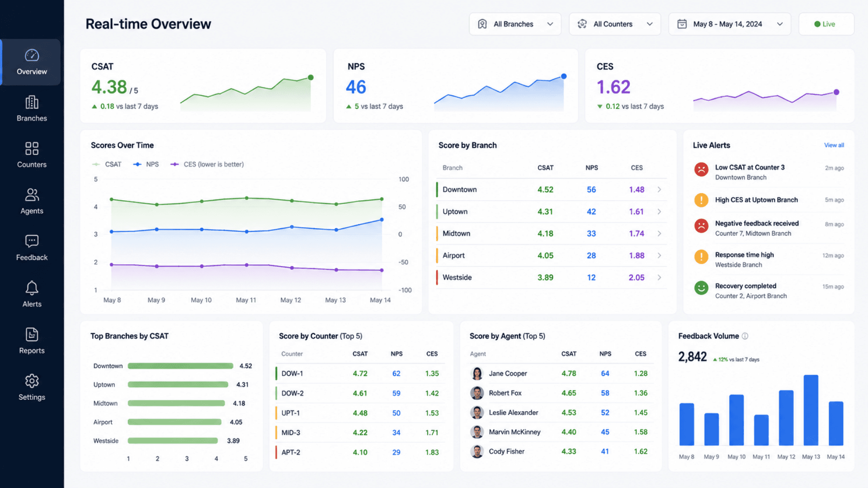Screen dimensions: 868x488
Task: Go to the Agents menu label
Action: (x=32, y=211)
